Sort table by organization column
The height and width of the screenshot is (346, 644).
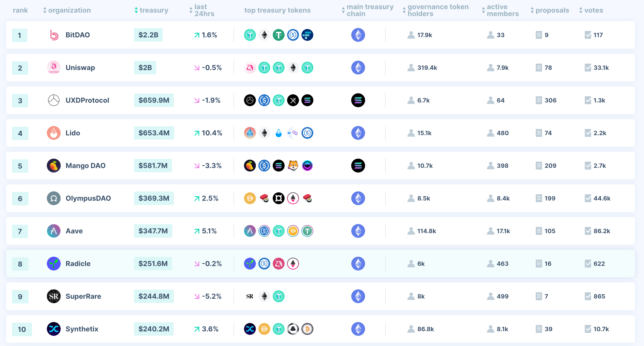(x=67, y=10)
